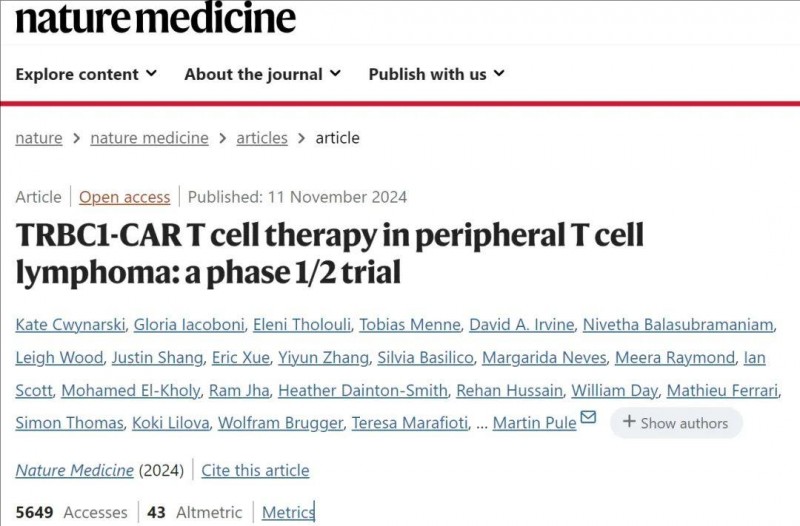Open author Kate Cwynarski's profile

pyautogui.click(x=70, y=324)
